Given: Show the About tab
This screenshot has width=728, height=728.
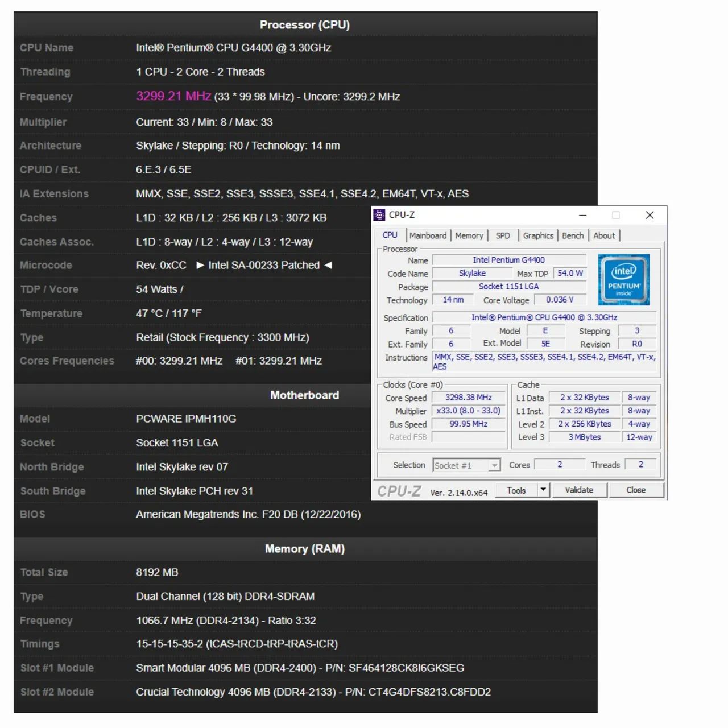Looking at the screenshot, I should pos(604,235).
